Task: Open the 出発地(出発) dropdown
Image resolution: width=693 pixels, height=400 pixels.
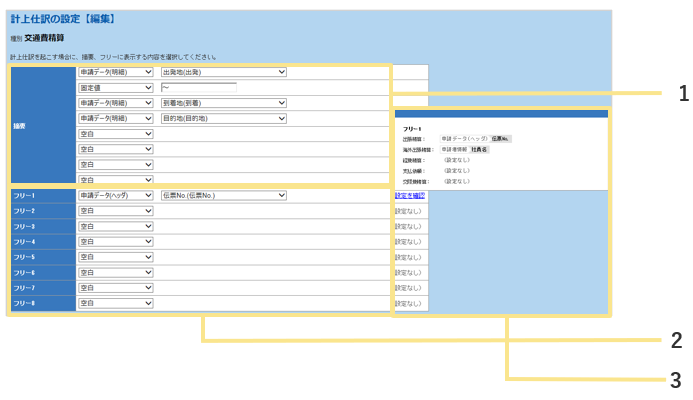Action: [x=223, y=72]
